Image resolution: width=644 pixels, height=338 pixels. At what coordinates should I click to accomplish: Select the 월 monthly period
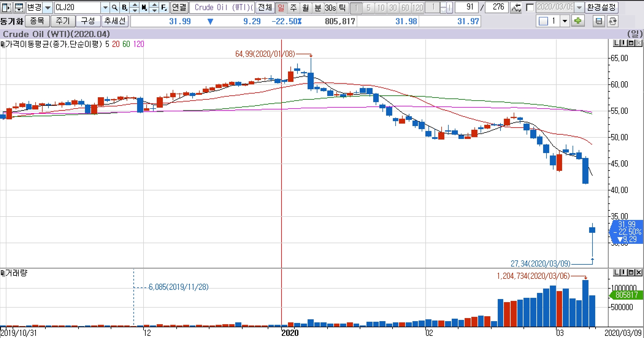coord(305,7)
